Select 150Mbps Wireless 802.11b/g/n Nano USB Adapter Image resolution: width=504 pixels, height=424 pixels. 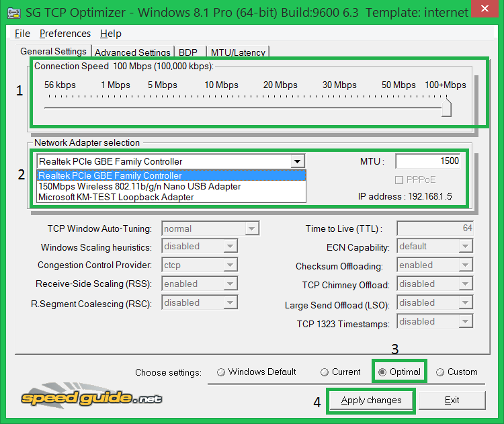[171, 186]
